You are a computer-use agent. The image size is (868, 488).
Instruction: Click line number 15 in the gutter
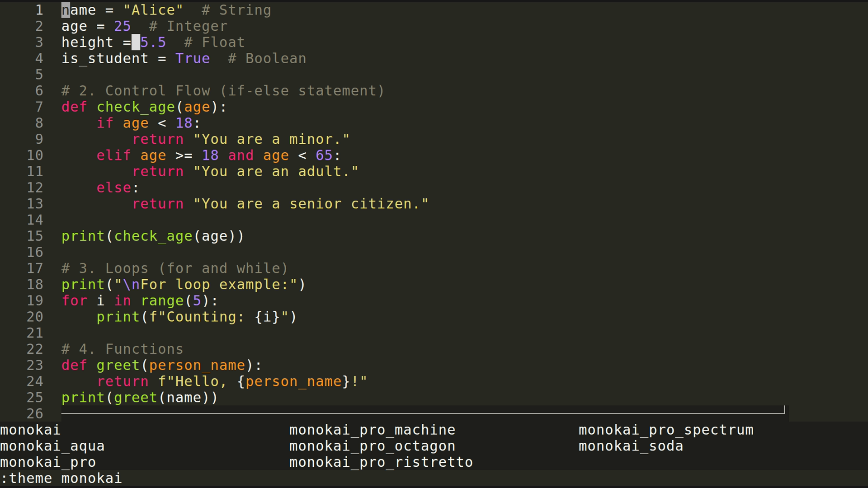point(34,235)
